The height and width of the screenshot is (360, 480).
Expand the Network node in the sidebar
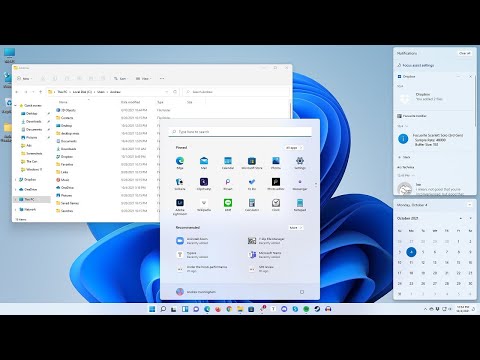[x=16, y=210]
